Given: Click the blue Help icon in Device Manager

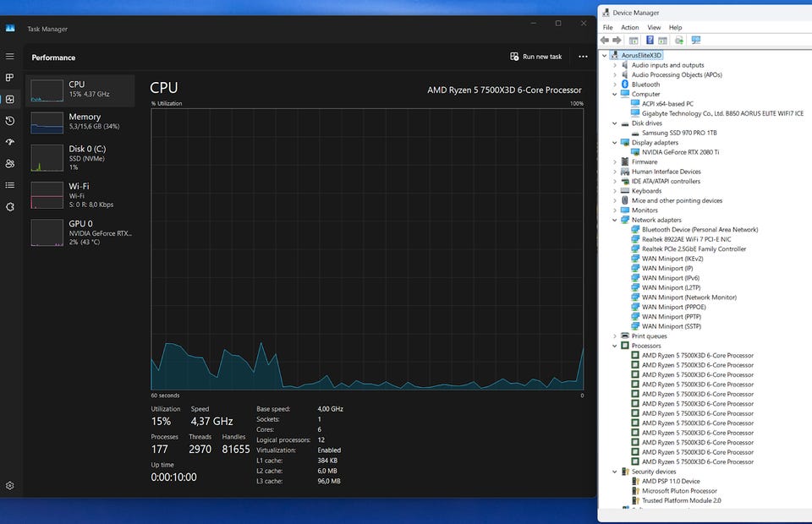Looking at the screenshot, I should [650, 40].
